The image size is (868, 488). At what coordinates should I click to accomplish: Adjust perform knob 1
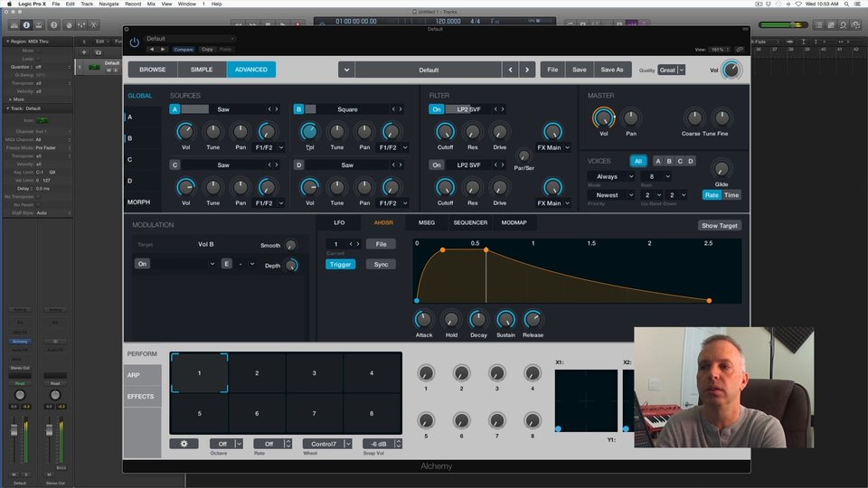[426, 373]
